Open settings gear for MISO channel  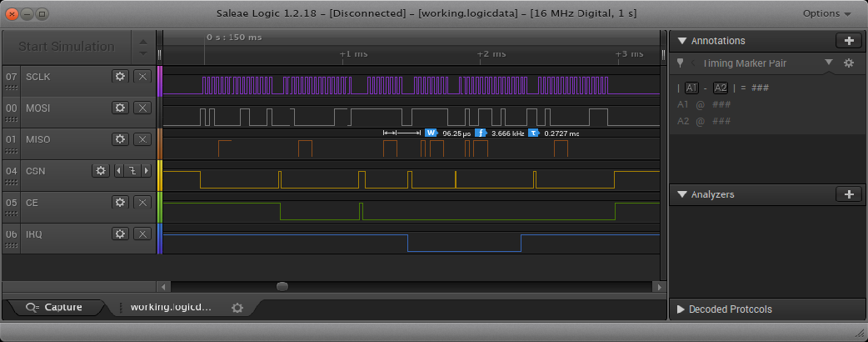(120, 139)
